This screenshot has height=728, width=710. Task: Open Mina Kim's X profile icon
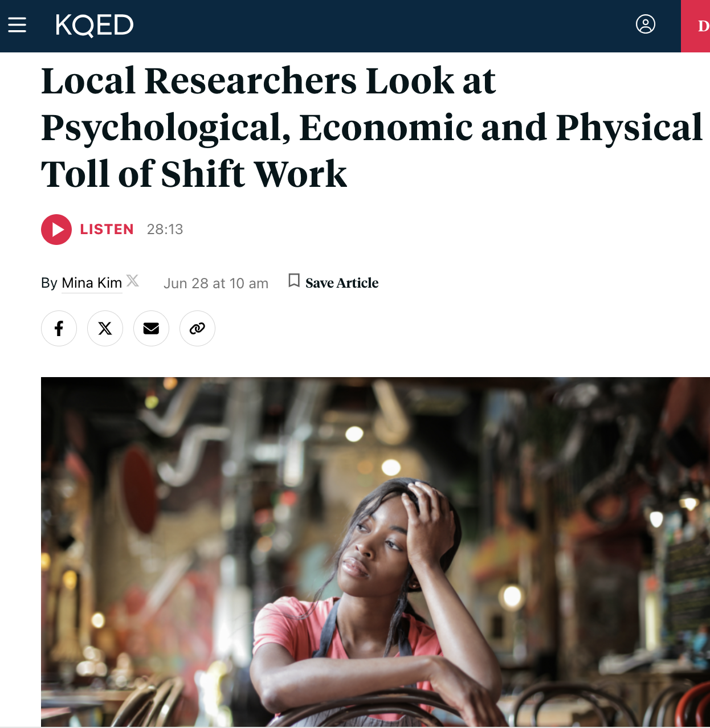[133, 280]
